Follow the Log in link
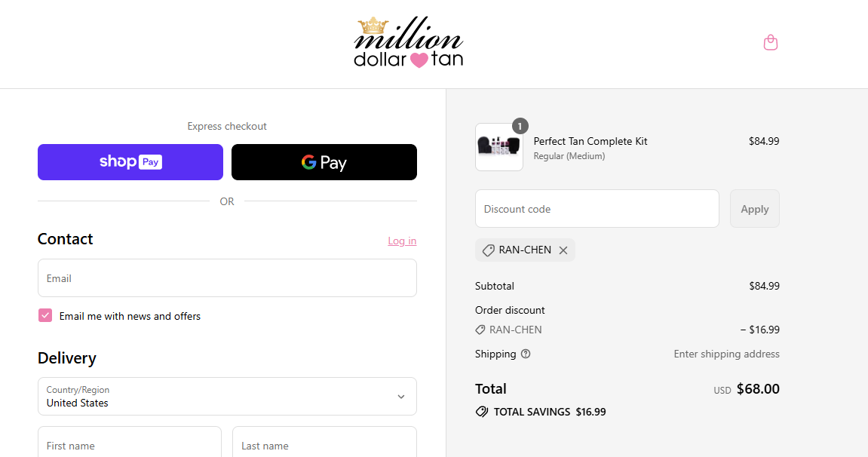Screen dimensions: 868x457 pyautogui.click(x=402, y=241)
